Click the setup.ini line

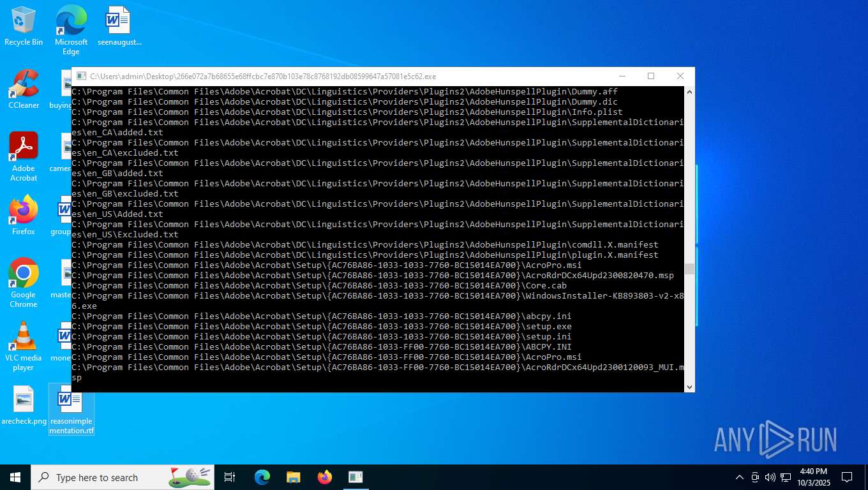(322, 337)
